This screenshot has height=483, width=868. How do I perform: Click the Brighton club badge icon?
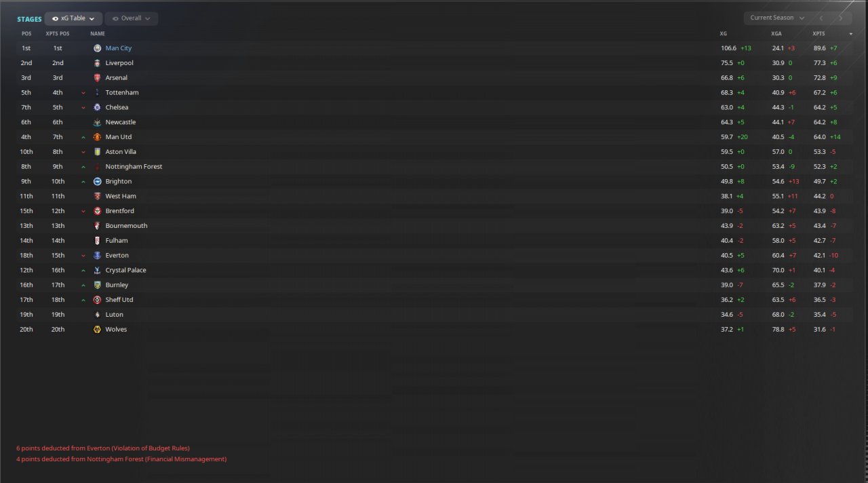point(97,181)
